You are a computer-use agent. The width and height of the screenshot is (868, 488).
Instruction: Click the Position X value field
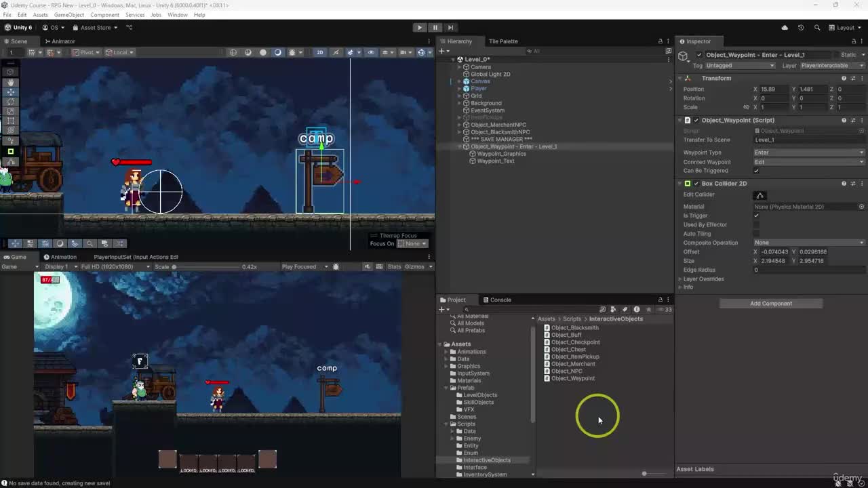tap(774, 89)
